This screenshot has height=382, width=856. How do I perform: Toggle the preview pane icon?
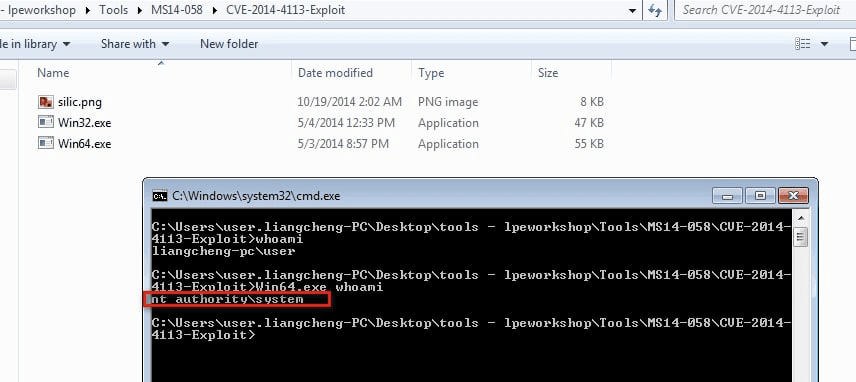pyautogui.click(x=852, y=44)
